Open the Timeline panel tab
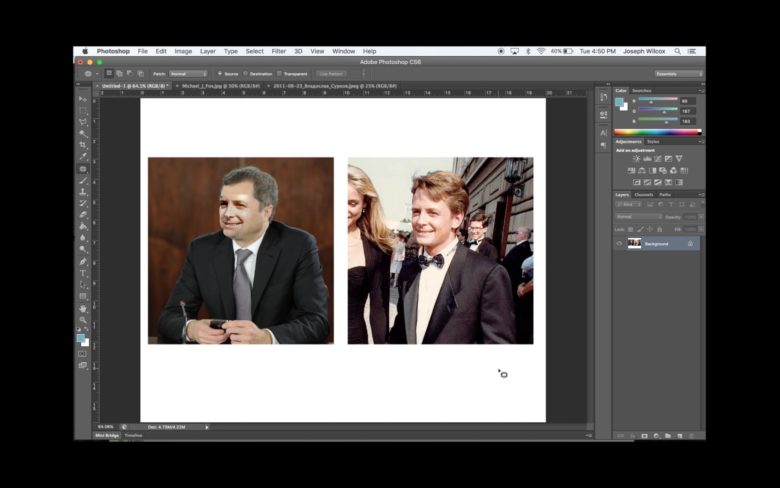The height and width of the screenshot is (488, 780). 133,435
